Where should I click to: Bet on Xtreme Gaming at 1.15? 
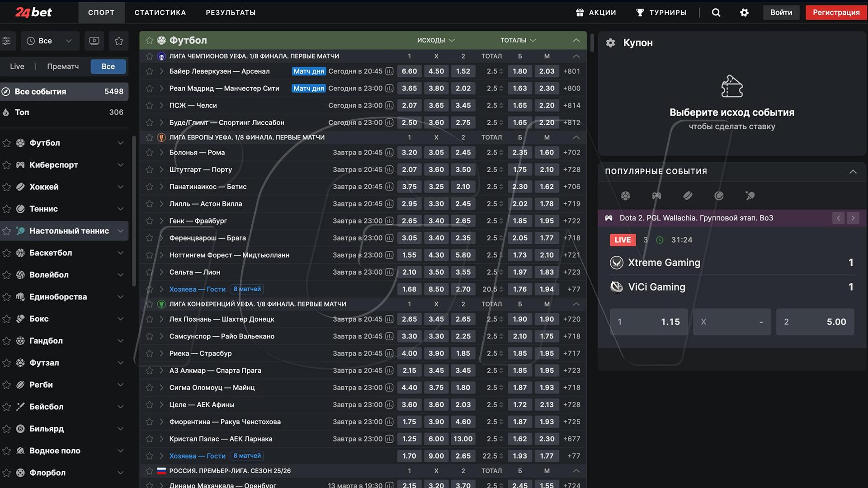coord(649,322)
